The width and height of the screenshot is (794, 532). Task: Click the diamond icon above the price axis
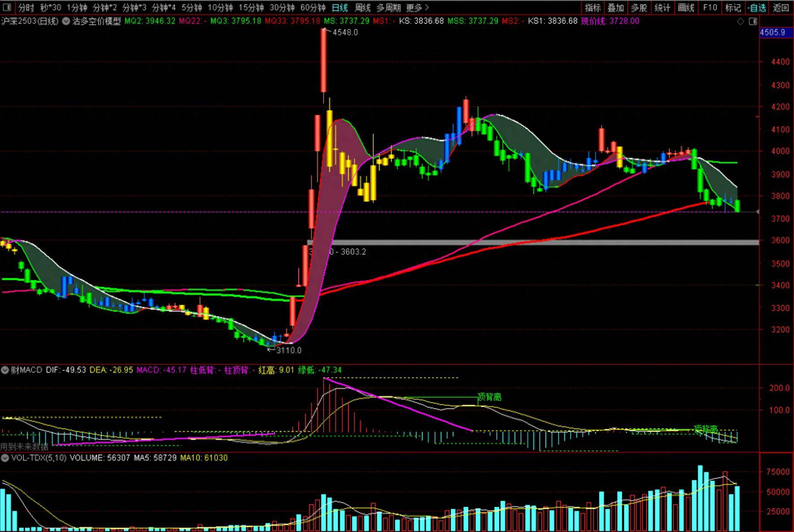click(x=741, y=21)
